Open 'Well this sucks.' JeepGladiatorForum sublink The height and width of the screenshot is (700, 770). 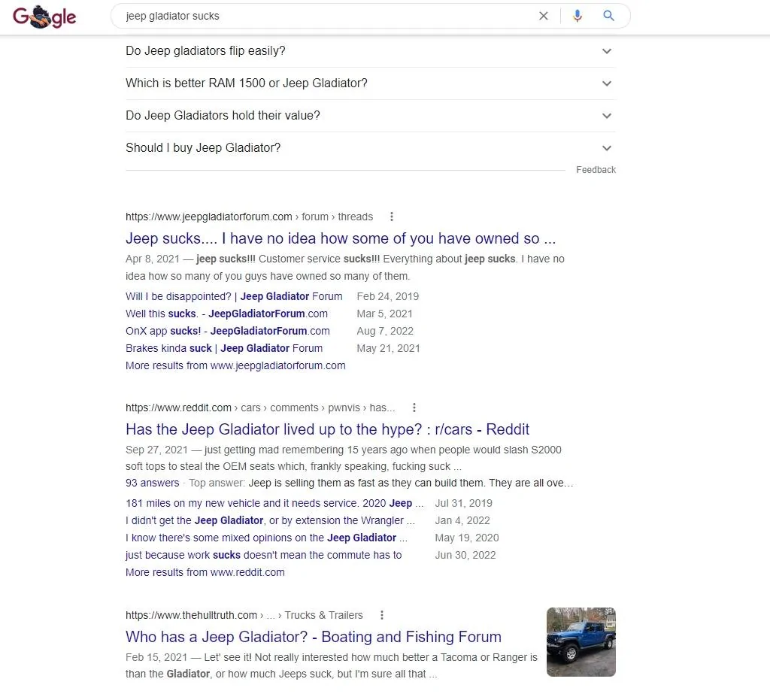click(x=226, y=314)
